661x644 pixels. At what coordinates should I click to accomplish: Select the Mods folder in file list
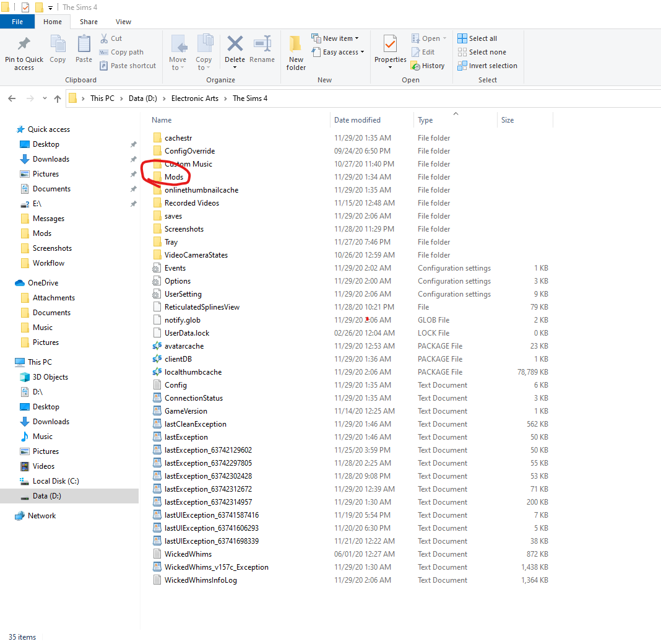coord(173,177)
